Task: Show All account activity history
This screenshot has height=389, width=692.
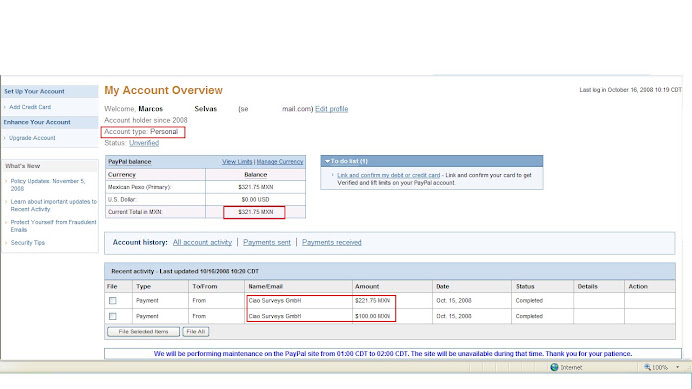Action: pyautogui.click(x=202, y=242)
